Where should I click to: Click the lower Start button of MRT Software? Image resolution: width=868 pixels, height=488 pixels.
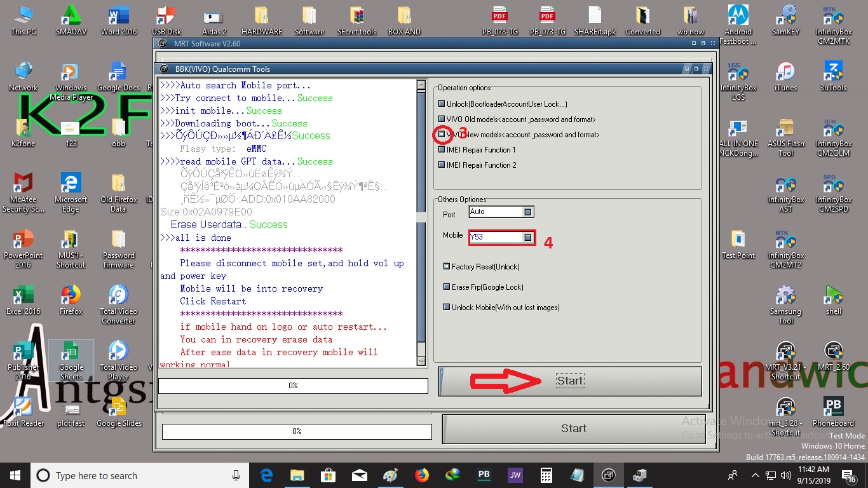pos(573,429)
